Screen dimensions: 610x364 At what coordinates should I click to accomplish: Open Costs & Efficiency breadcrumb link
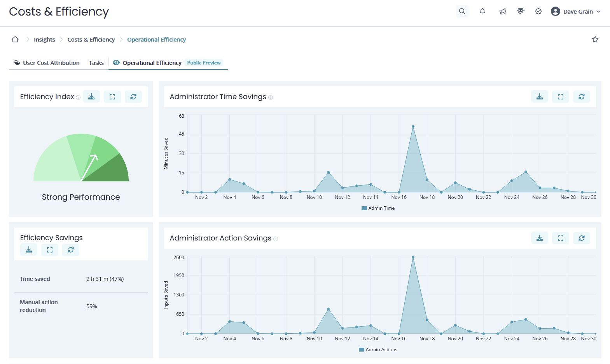[91, 40]
